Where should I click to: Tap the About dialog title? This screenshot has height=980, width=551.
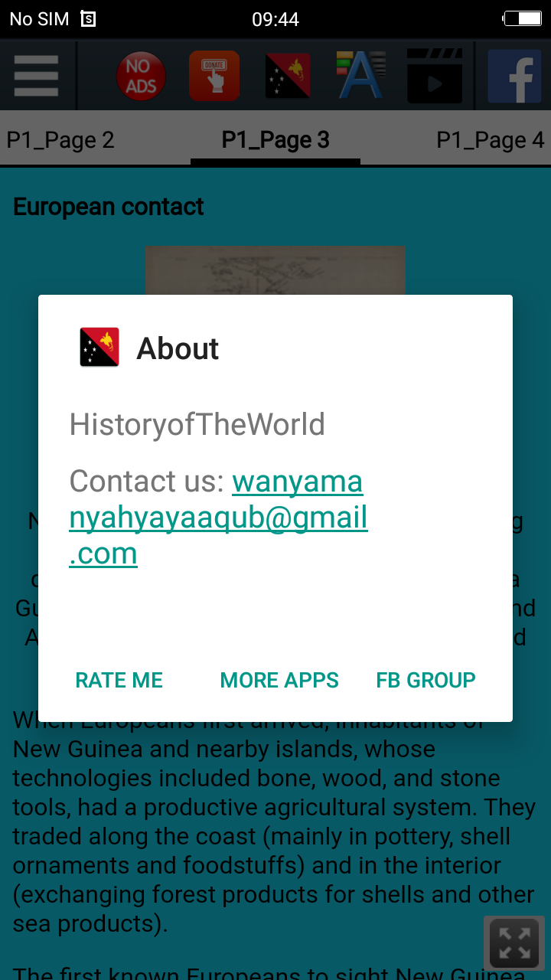coord(178,349)
